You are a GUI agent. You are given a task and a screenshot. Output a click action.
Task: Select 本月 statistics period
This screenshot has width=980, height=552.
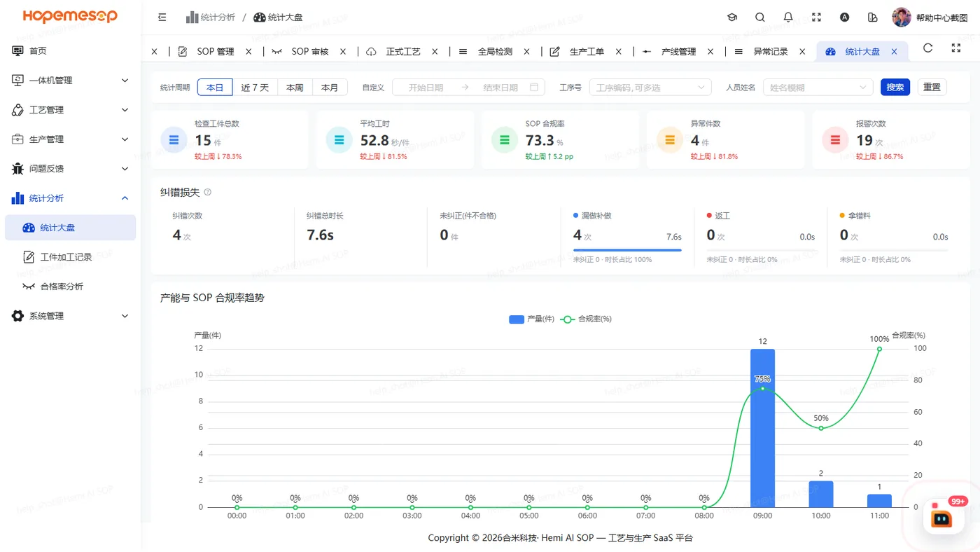tap(330, 88)
